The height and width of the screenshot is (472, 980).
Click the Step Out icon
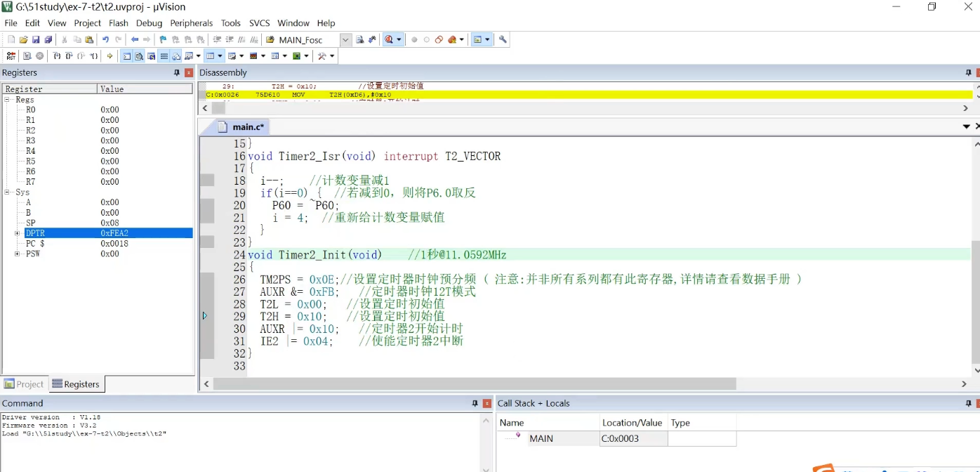pos(81,56)
